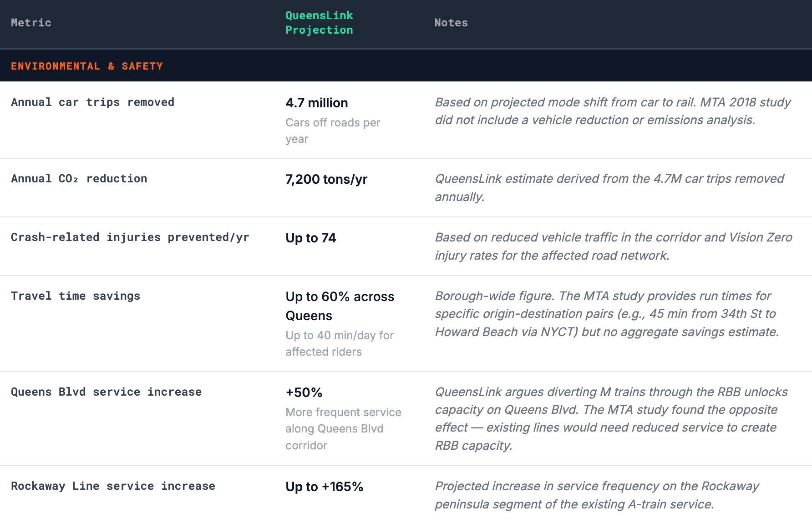Click the Borough-wide figure note

coord(607,314)
